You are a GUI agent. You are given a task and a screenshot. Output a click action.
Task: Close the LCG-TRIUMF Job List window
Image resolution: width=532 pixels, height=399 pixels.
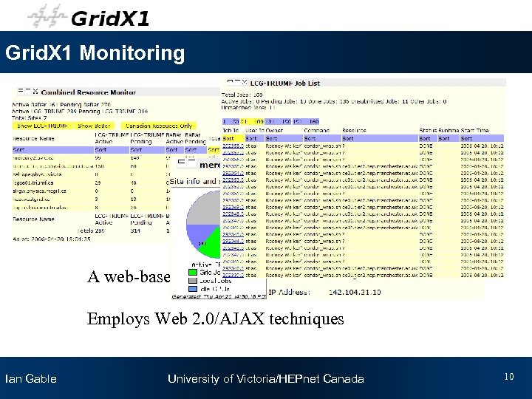pyautogui.click(x=245, y=82)
